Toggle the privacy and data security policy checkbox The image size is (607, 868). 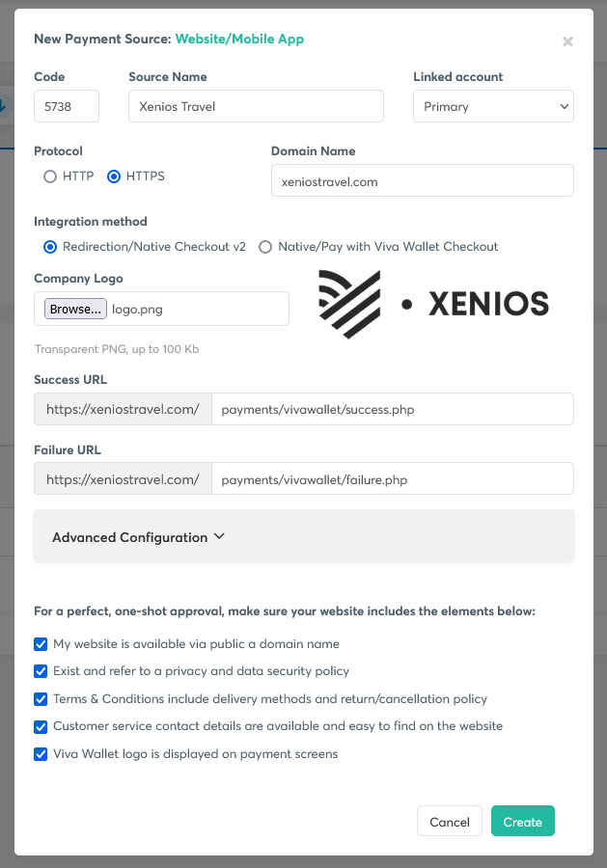coord(41,671)
